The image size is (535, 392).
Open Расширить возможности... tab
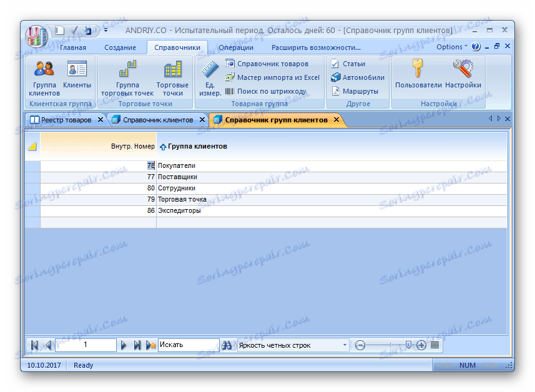point(316,47)
